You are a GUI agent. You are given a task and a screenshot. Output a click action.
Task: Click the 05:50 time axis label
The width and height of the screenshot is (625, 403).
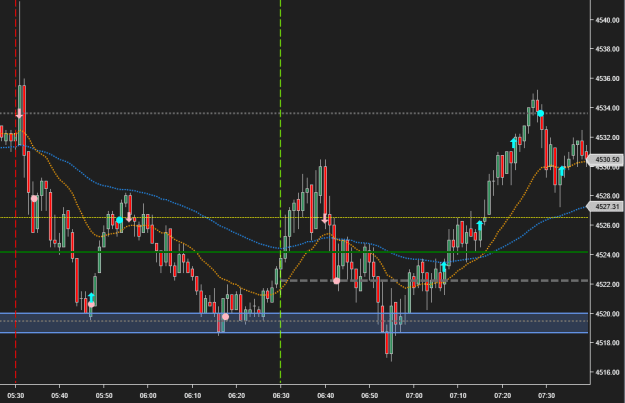104,396
